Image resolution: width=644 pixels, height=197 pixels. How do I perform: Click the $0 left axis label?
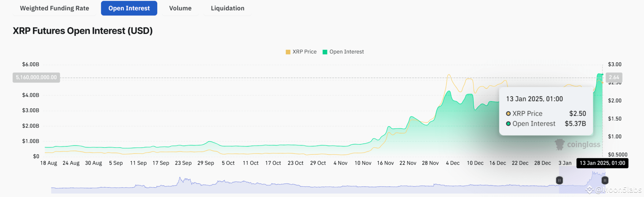click(36, 157)
